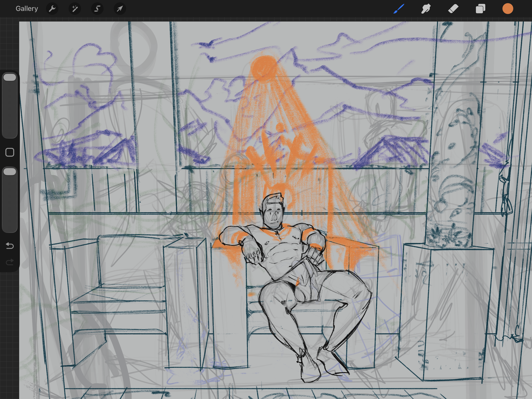Viewport: 532px width, 399px height.
Task: Undo the last stroke
Action: [x=10, y=246]
